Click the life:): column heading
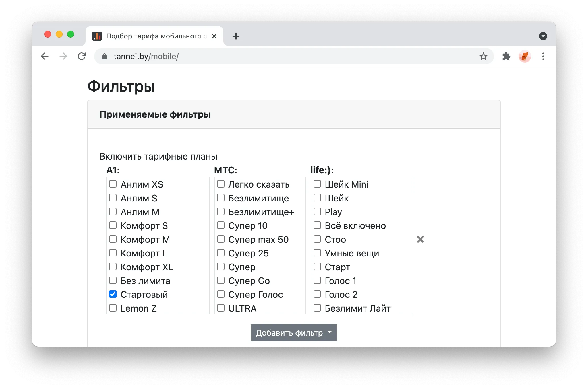Screen dimensions: 588x389 tap(322, 170)
